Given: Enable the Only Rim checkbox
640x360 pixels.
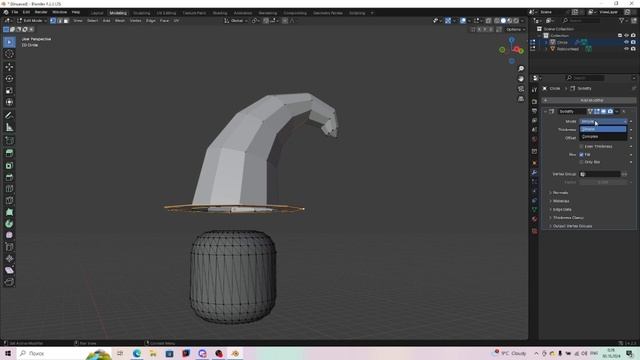Looking at the screenshot, I should click(x=582, y=162).
